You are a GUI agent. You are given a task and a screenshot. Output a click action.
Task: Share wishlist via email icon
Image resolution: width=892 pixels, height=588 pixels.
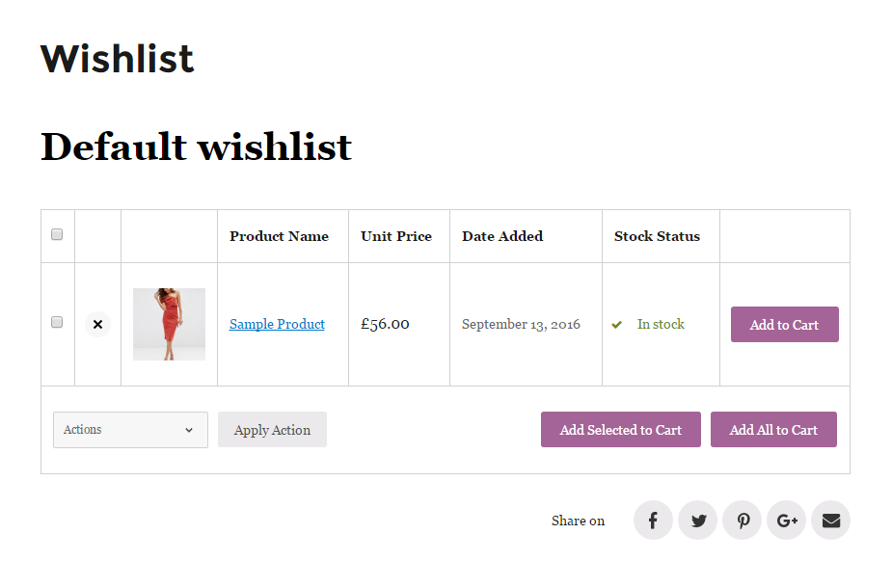(x=830, y=521)
